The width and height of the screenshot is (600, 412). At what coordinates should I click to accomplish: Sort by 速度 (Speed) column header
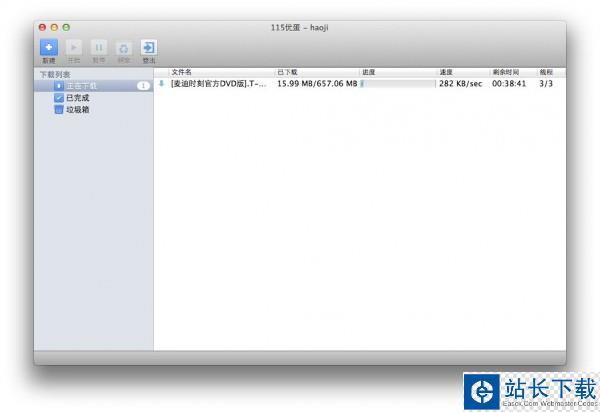(x=446, y=72)
